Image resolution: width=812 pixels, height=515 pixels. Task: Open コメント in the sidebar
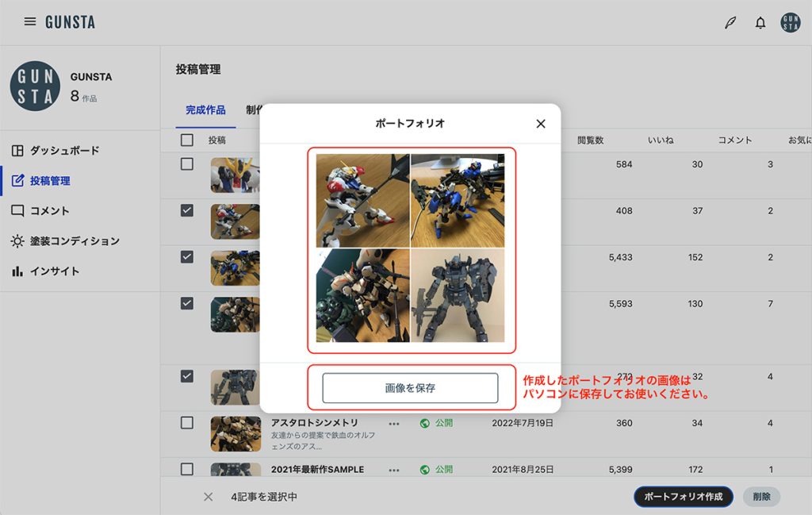coord(49,211)
